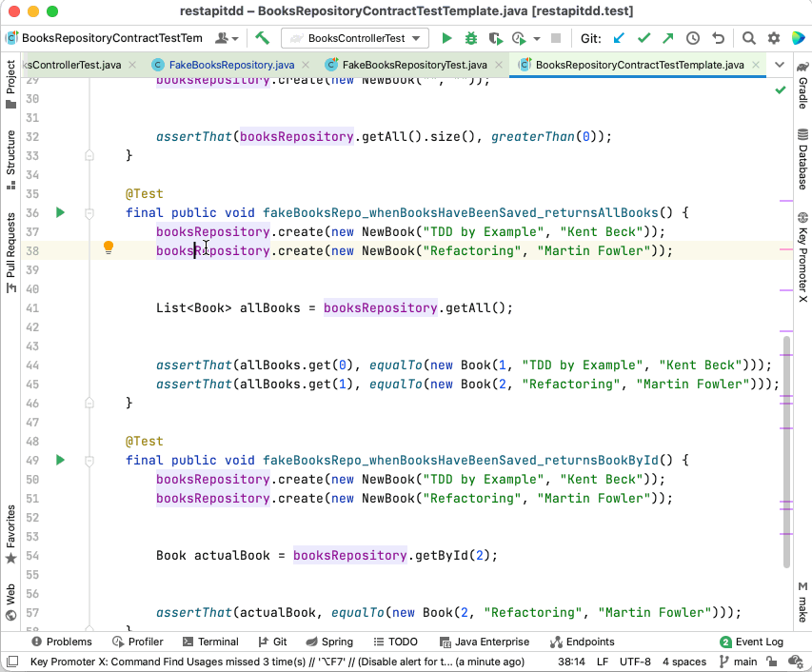Show hidden editor tabs chevron
The width and height of the screenshot is (812, 672).
[780, 65]
